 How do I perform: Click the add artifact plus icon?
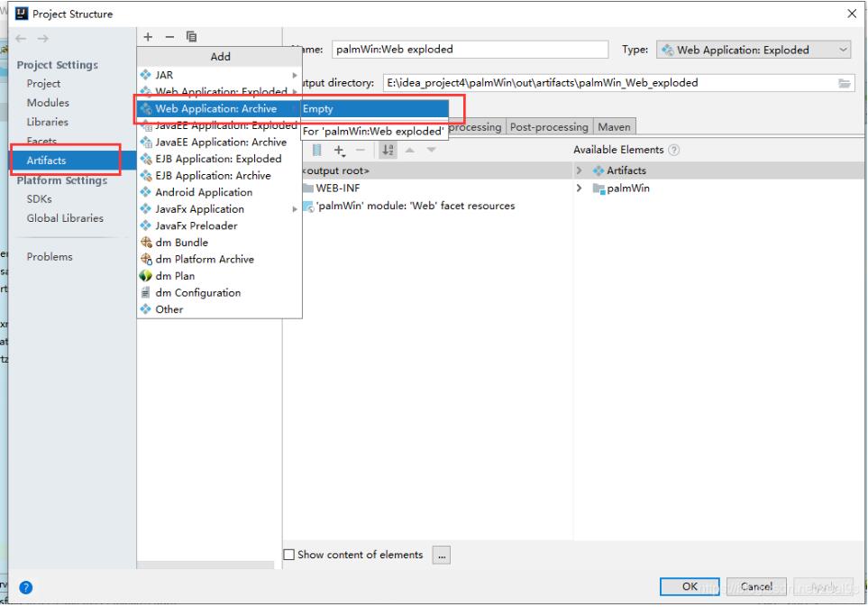[148, 37]
